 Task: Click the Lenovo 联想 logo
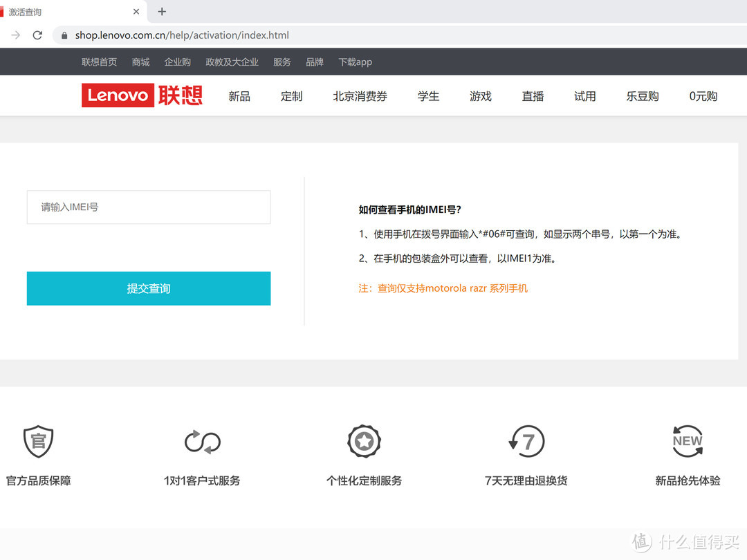142,95
